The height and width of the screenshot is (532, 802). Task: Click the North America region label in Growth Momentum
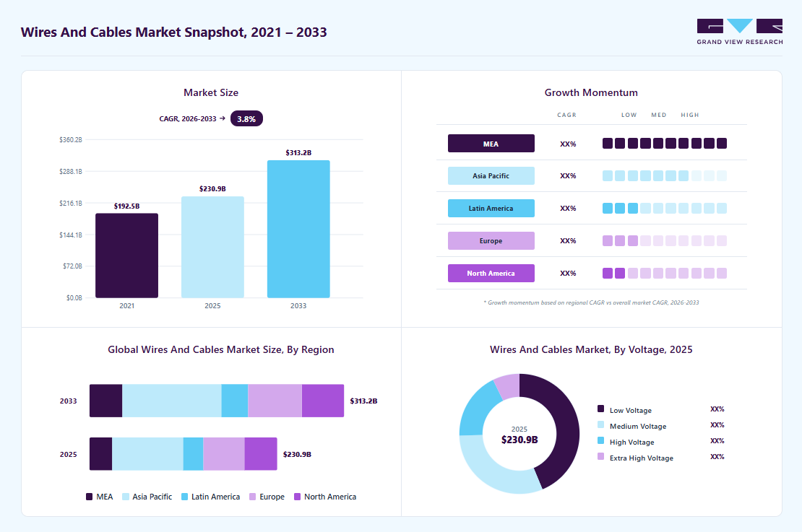tap(491, 274)
